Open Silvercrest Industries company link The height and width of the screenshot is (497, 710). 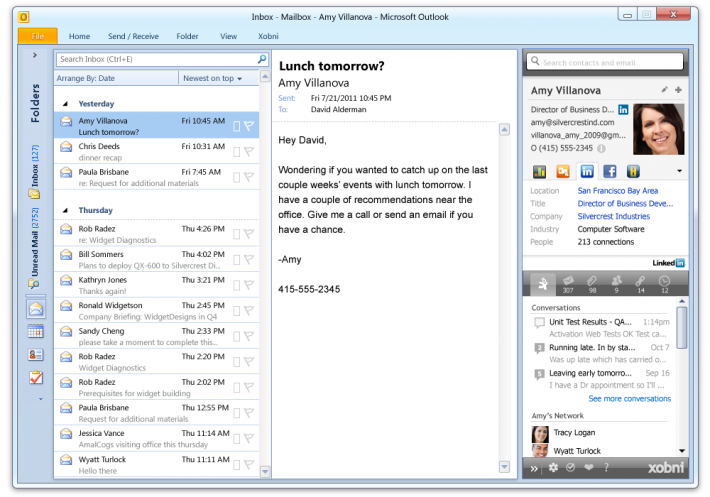pyautogui.click(x=614, y=216)
